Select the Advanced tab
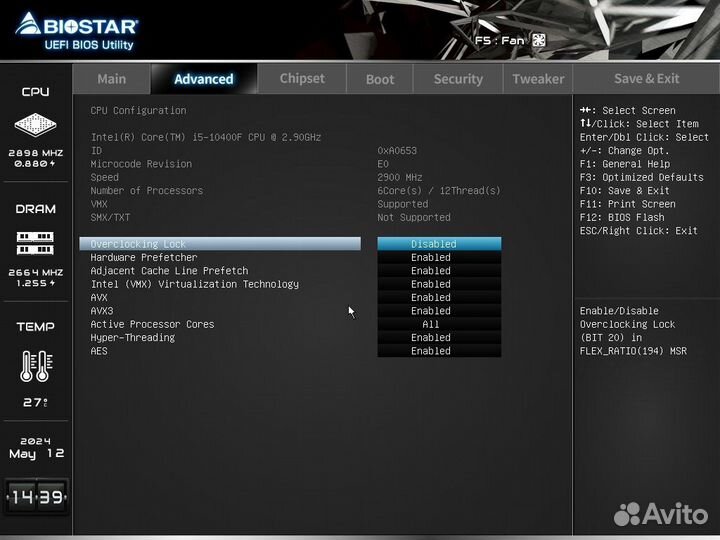This screenshot has width=720, height=540. pos(204,79)
